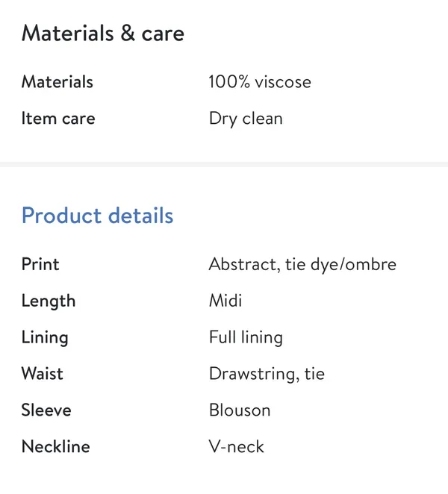This screenshot has width=448, height=494.
Task: Select the Length label
Action: tap(49, 301)
